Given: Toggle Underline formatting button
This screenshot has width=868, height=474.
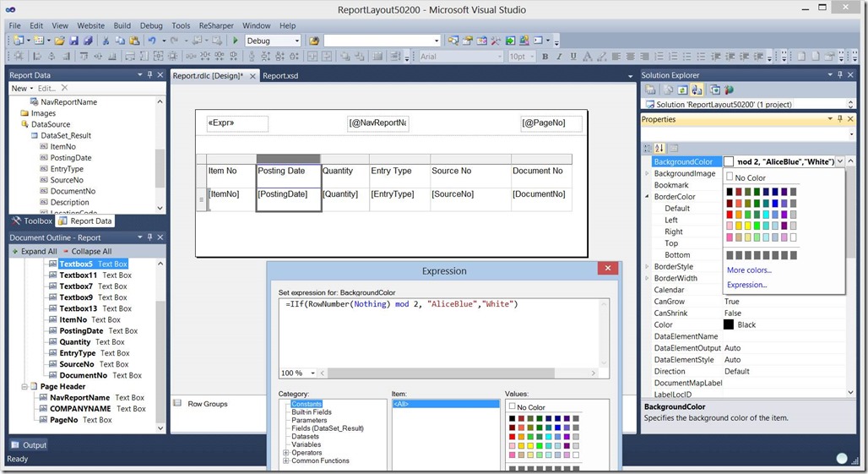Looking at the screenshot, I should tap(573, 57).
